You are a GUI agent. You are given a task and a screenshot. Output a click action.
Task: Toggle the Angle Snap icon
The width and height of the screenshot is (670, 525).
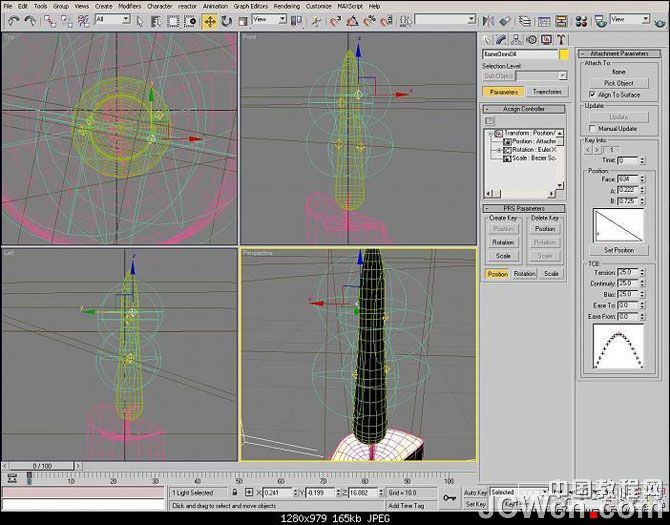352,21
